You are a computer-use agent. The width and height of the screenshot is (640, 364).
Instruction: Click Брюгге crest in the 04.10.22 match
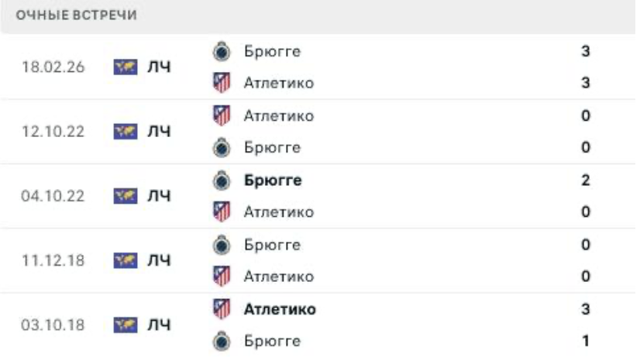(x=222, y=180)
